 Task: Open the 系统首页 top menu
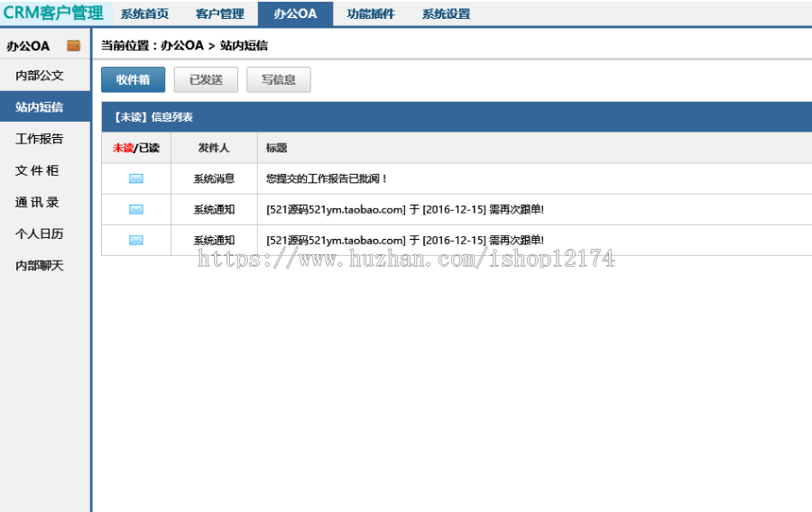(144, 14)
